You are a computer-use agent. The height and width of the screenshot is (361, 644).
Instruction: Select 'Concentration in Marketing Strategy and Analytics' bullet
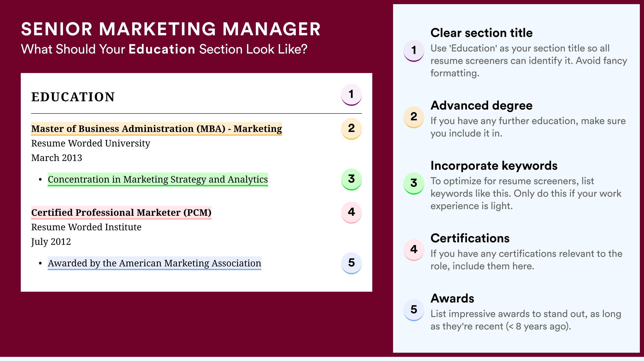click(x=158, y=179)
